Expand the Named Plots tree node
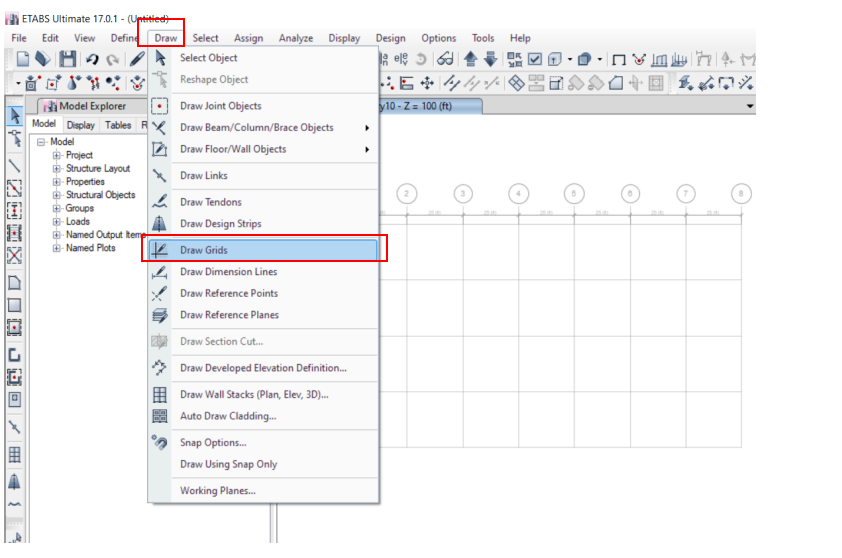 pos(57,248)
